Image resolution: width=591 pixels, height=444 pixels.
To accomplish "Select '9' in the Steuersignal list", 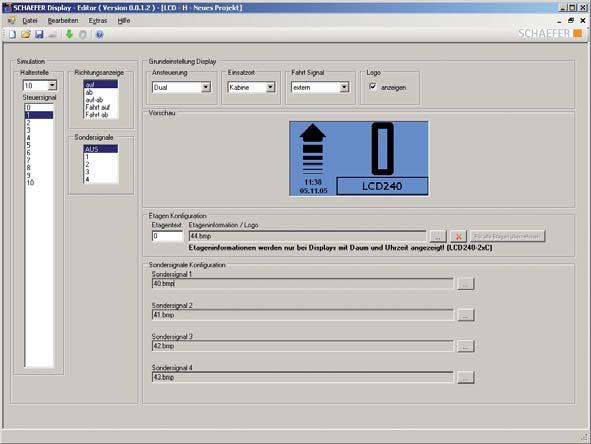I will [x=39, y=175].
